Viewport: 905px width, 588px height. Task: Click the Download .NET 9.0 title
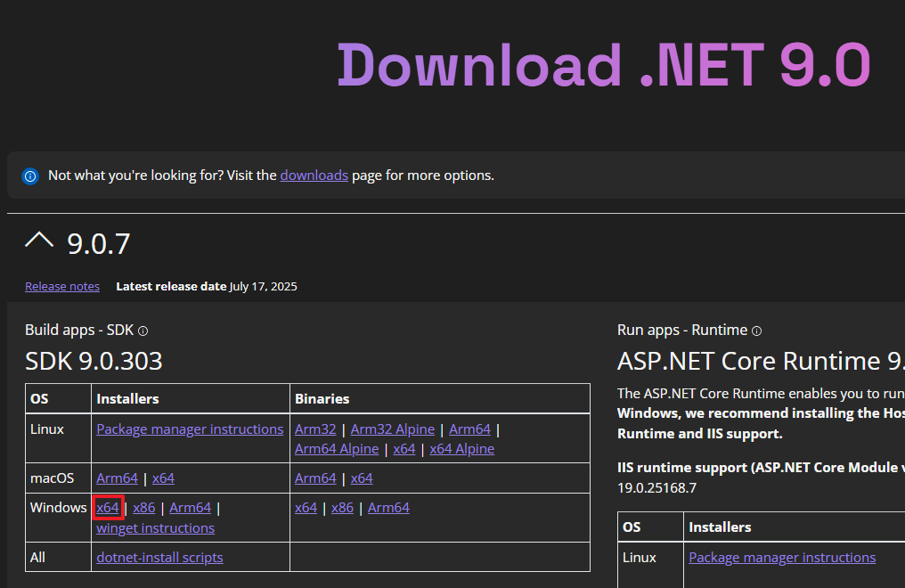click(604, 66)
